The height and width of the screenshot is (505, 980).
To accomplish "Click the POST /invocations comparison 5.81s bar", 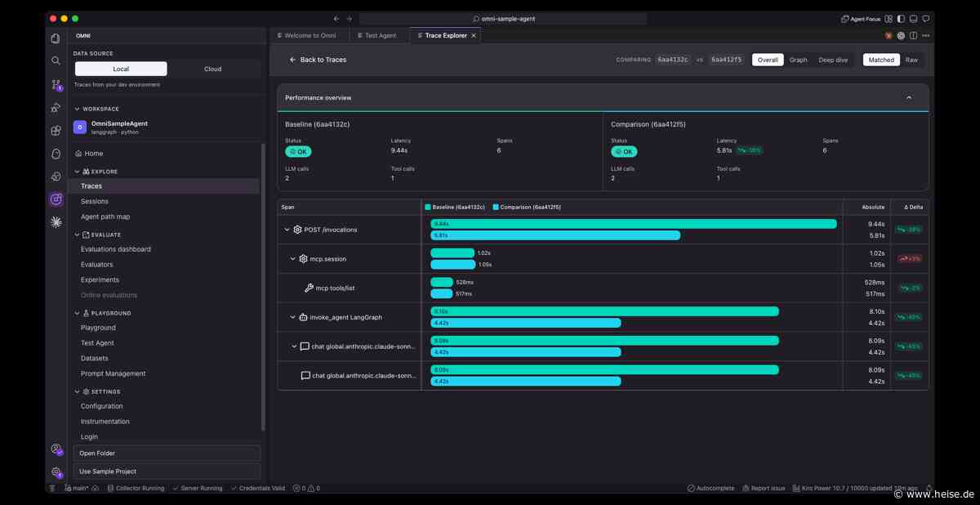I will [555, 235].
